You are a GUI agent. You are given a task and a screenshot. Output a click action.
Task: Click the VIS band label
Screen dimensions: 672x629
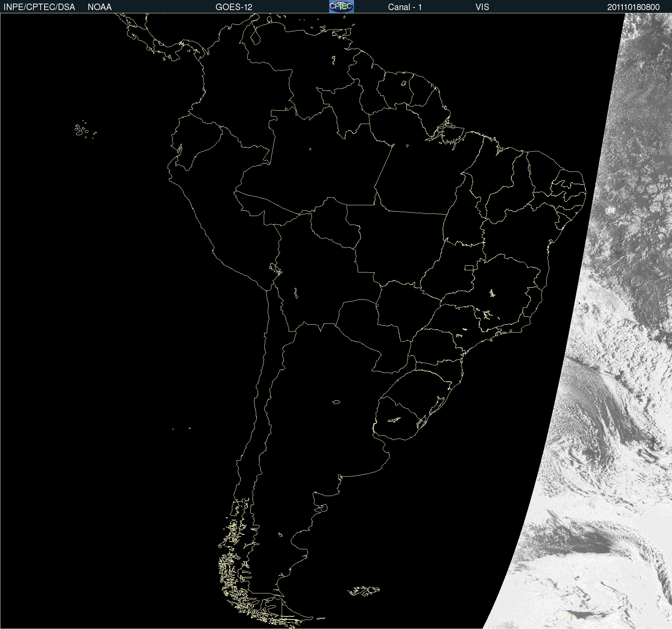[482, 7]
